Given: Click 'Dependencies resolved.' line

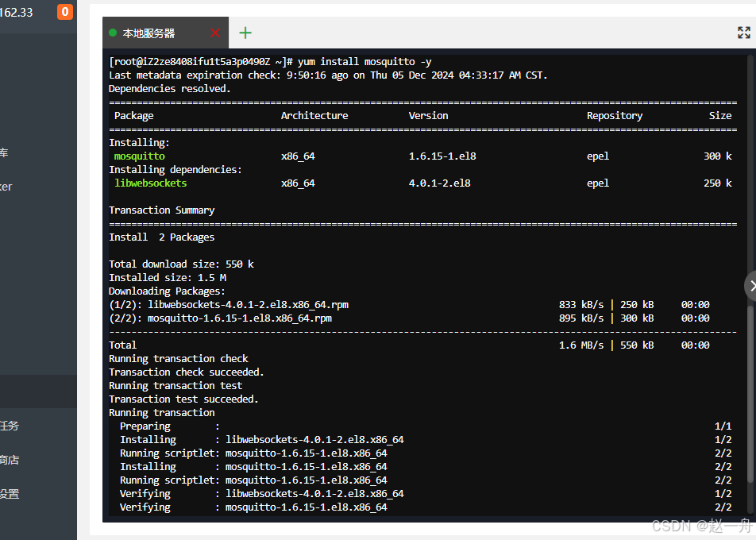Looking at the screenshot, I should [170, 89].
